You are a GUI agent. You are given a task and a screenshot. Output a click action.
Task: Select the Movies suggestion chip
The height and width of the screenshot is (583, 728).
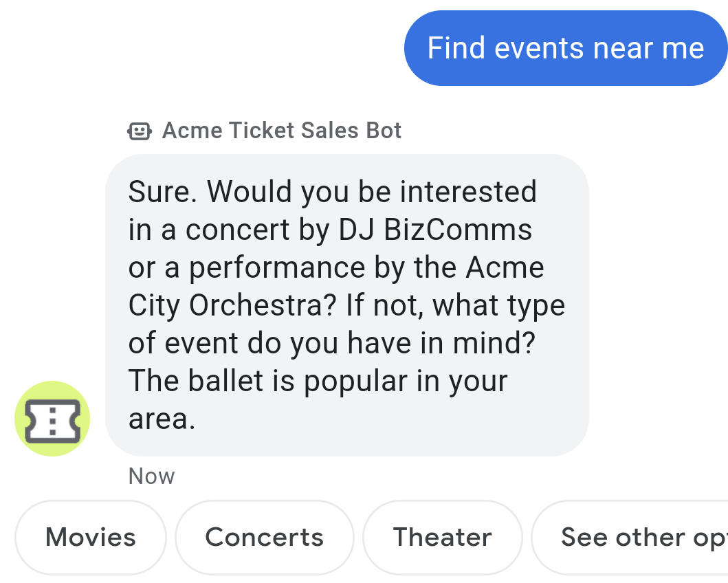pos(90,538)
